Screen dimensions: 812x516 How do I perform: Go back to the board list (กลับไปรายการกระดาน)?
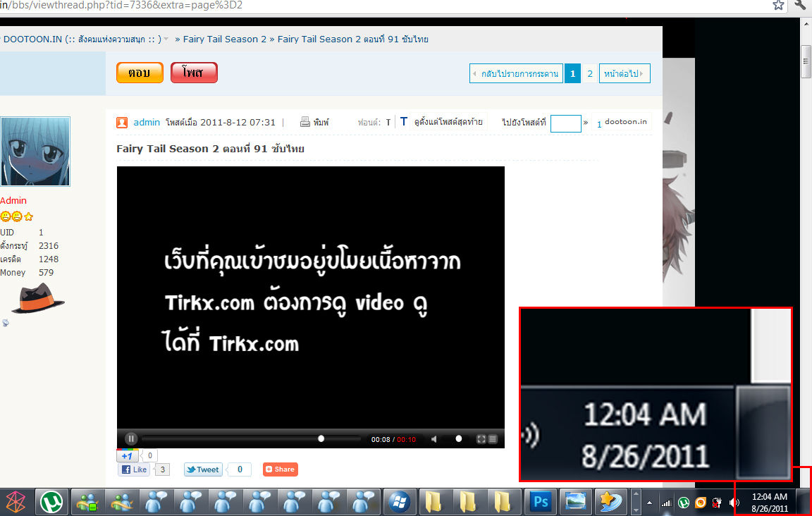pyautogui.click(x=516, y=73)
